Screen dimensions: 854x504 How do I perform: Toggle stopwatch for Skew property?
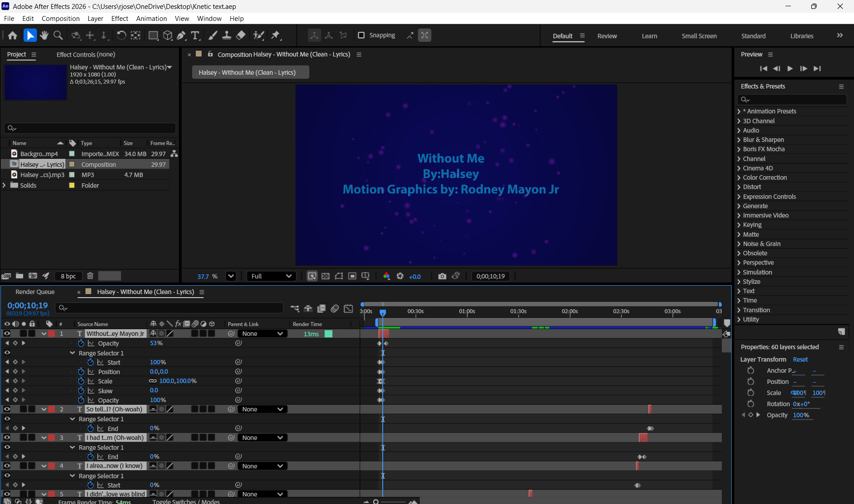pyautogui.click(x=81, y=391)
